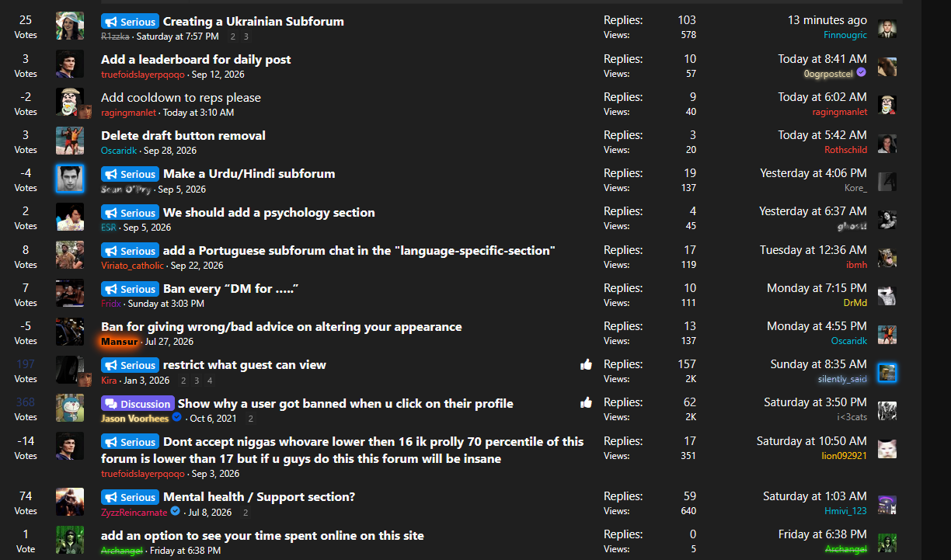Open 'Delete draft button removal' thread

click(x=183, y=136)
